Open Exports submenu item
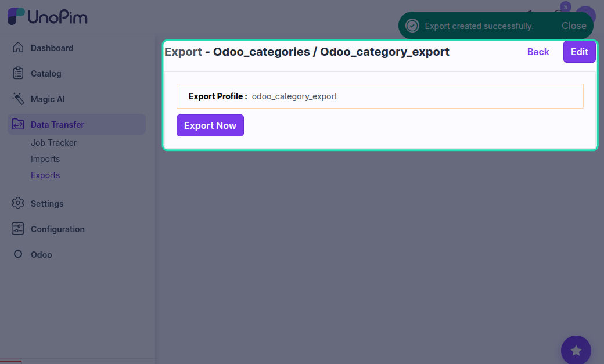This screenshot has height=364, width=604. [45, 175]
